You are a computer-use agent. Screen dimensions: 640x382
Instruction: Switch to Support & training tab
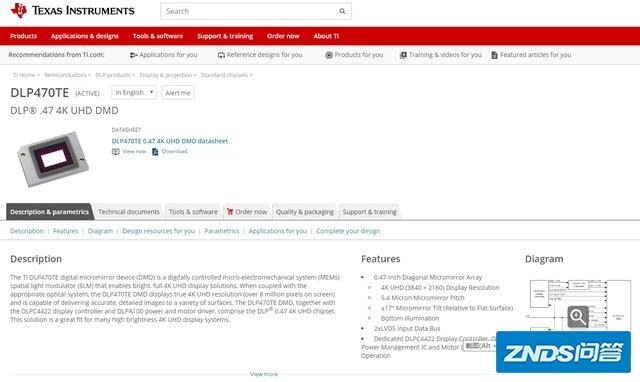click(x=369, y=212)
